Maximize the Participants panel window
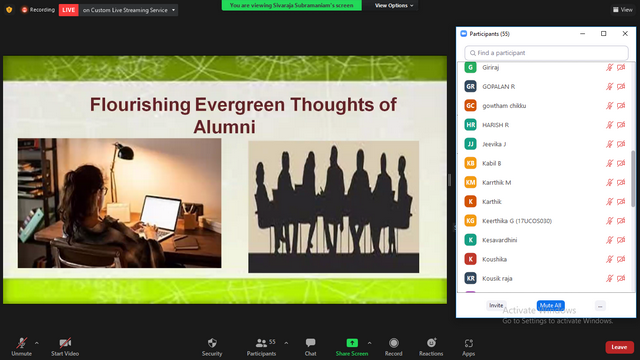Viewport: 640px width, 360px height. tap(604, 34)
